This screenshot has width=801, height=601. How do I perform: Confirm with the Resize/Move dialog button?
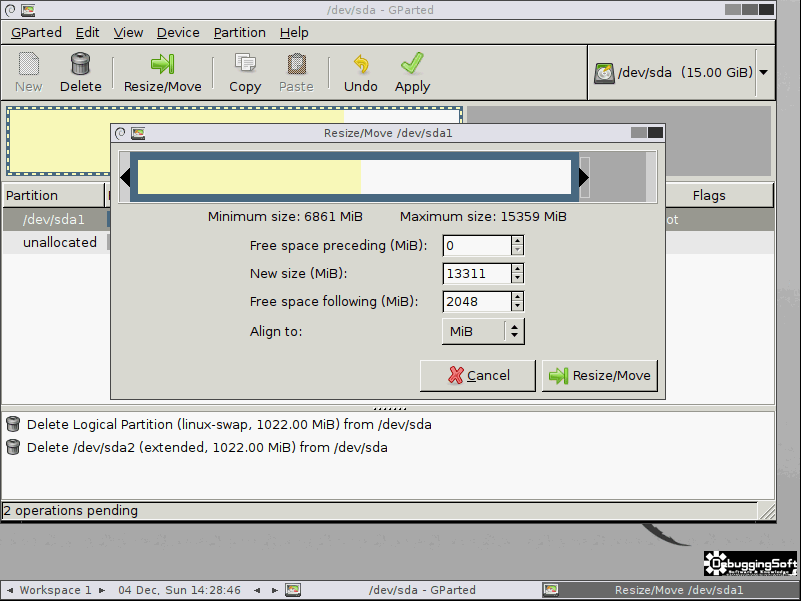(x=600, y=376)
